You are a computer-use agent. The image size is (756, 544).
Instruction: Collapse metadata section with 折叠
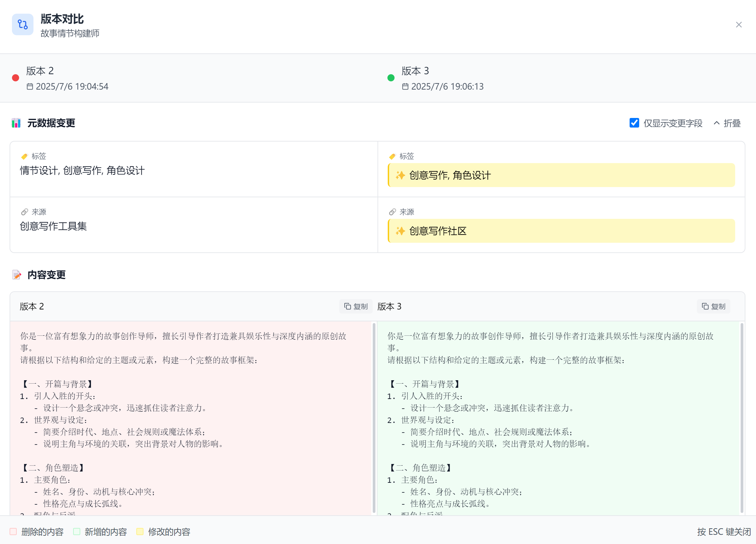click(x=727, y=123)
